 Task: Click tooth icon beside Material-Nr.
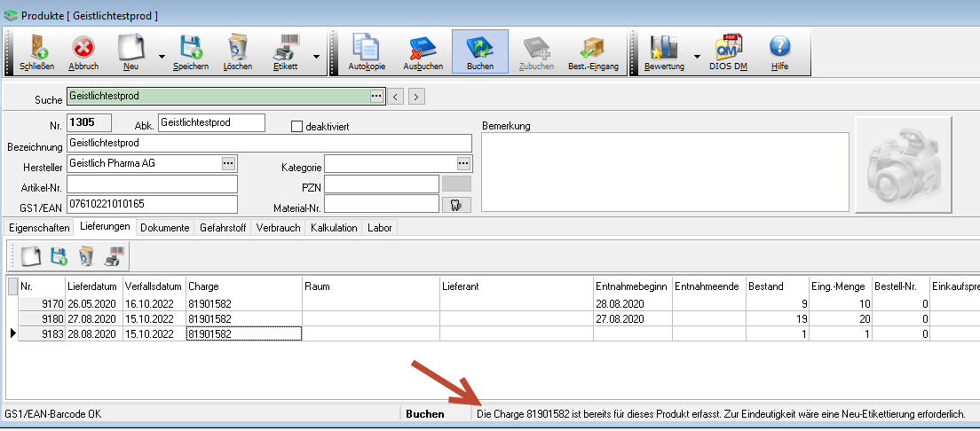456,205
